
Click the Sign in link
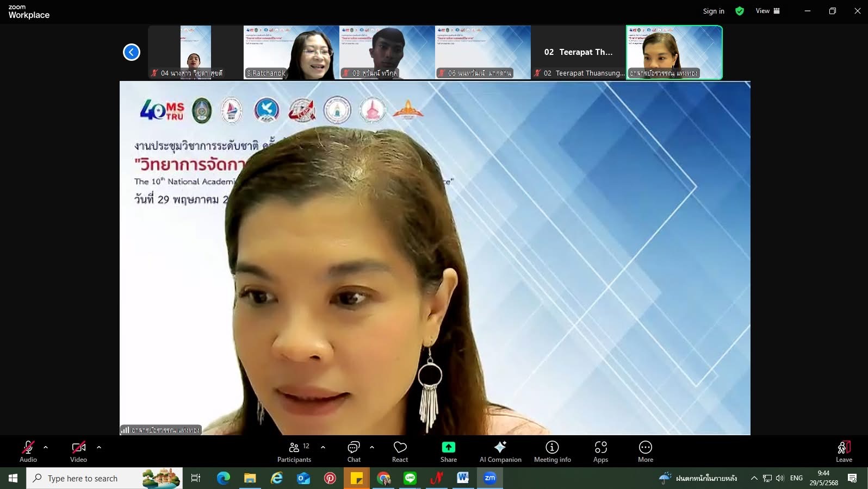tap(713, 11)
